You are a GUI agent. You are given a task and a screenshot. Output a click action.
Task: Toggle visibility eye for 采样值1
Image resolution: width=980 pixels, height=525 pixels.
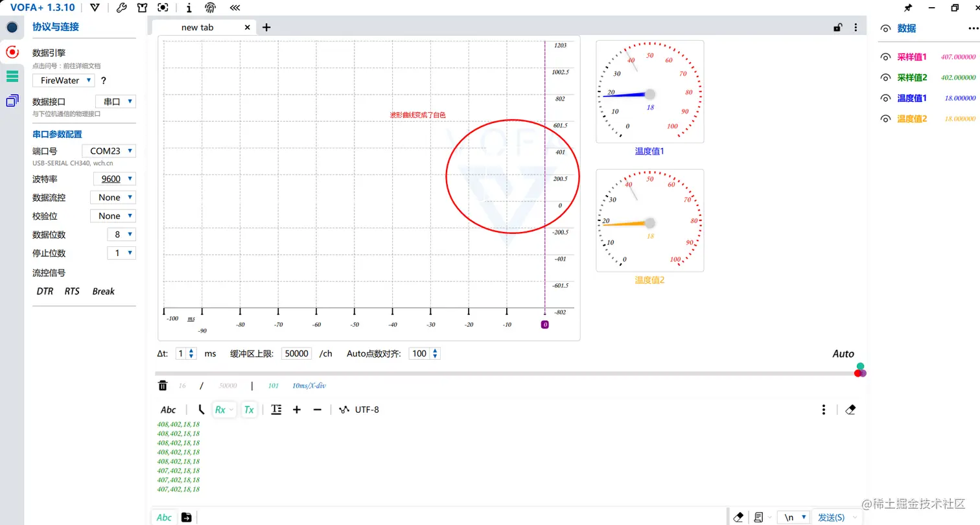tap(885, 57)
